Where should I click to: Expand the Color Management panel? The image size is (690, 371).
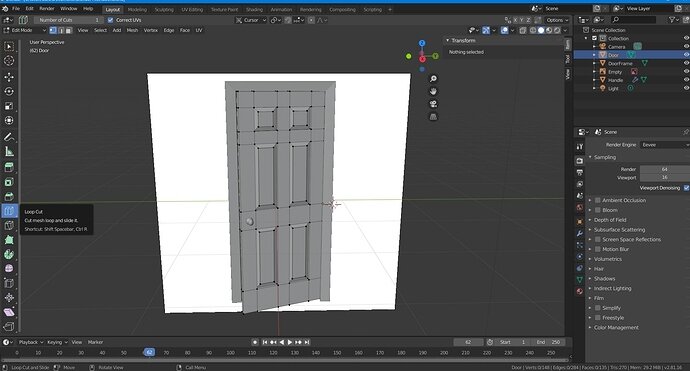click(616, 327)
